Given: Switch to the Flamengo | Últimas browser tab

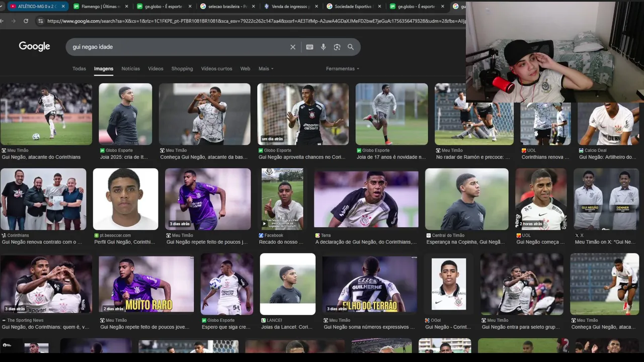Looking at the screenshot, I should [x=100, y=7].
